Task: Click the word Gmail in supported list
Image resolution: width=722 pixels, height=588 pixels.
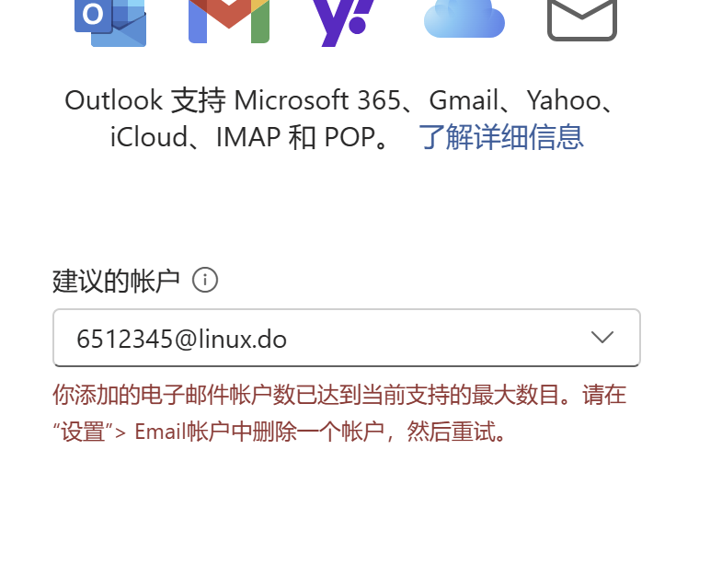Action: (464, 100)
